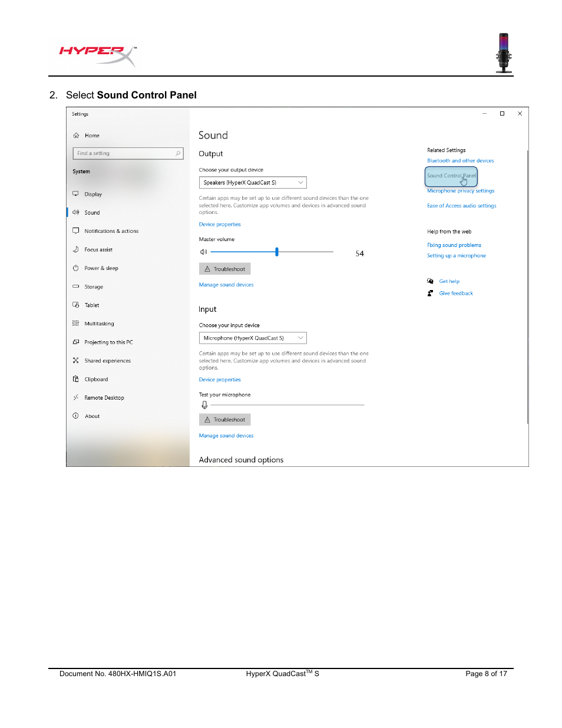Click Troubleshoot button under Master volume
Viewport: 562px width, 728px height.
pos(225,269)
